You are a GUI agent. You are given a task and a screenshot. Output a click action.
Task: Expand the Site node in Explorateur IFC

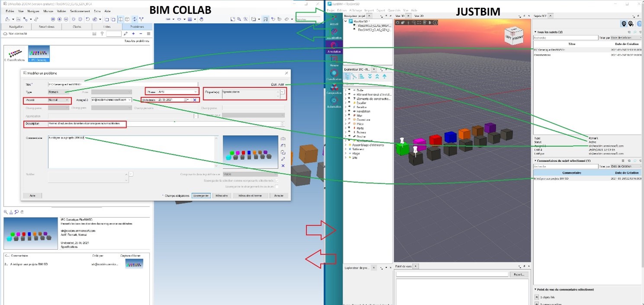(345, 158)
